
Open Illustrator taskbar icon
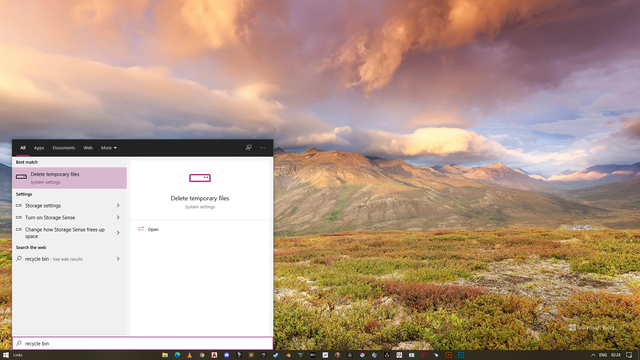pos(449,355)
